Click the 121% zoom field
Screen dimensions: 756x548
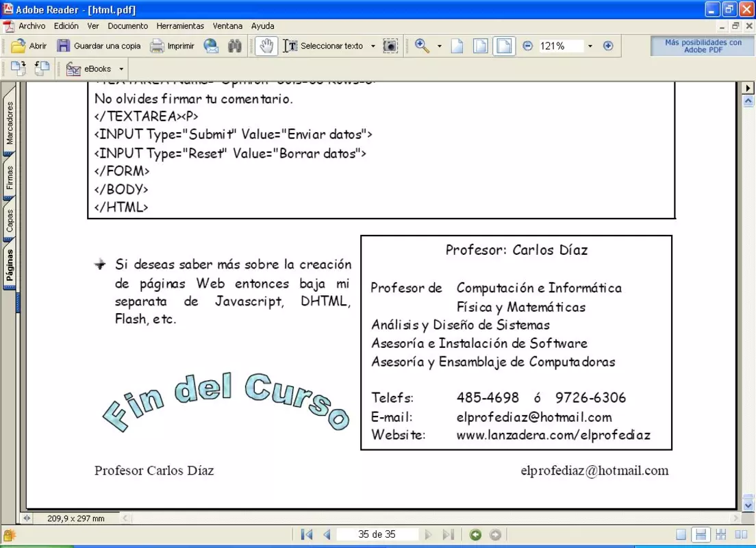[x=559, y=46]
